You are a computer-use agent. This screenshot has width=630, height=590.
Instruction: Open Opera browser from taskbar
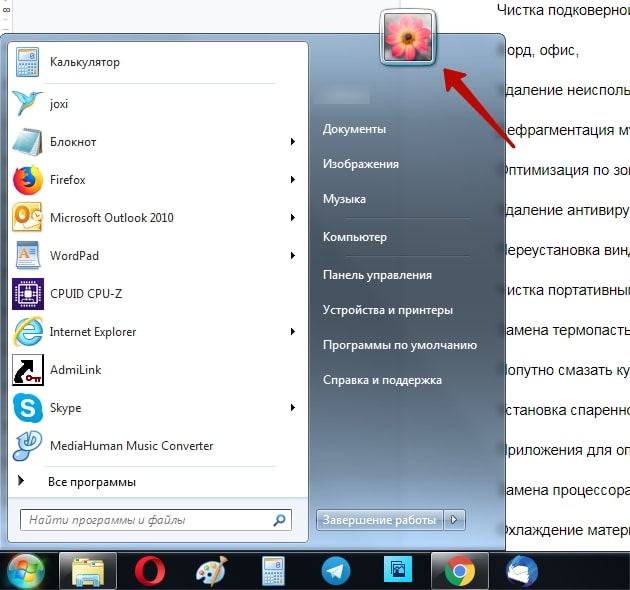pos(150,571)
